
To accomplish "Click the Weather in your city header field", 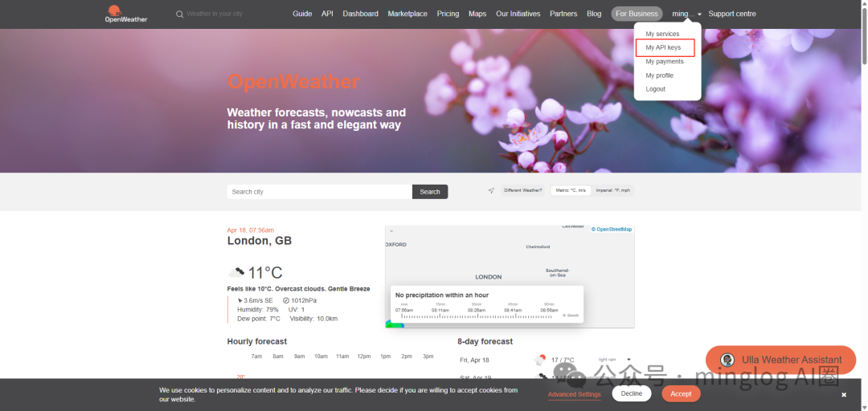I will (x=215, y=14).
